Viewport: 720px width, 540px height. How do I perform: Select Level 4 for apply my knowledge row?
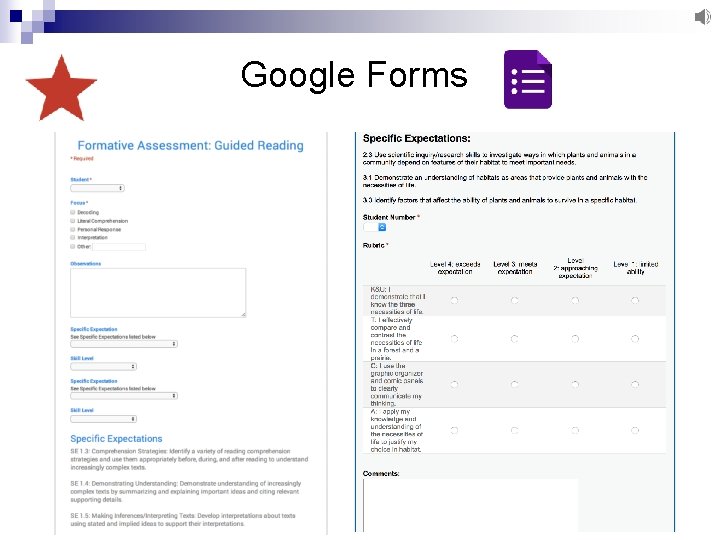[x=454, y=430]
